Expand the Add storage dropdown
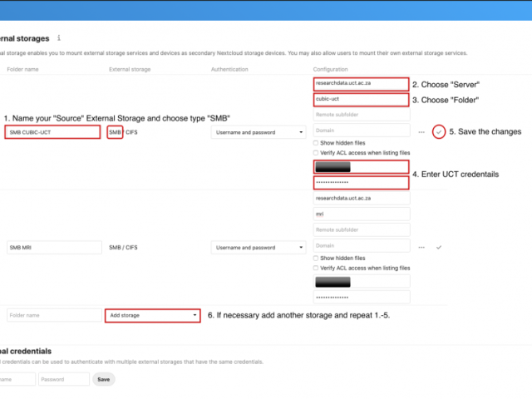Screen dimensions: 532x399 pyautogui.click(x=153, y=316)
